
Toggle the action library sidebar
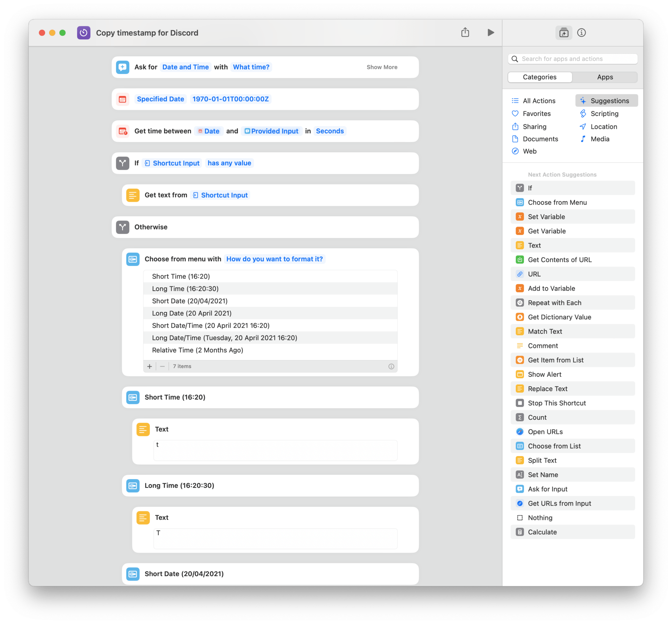click(x=563, y=33)
